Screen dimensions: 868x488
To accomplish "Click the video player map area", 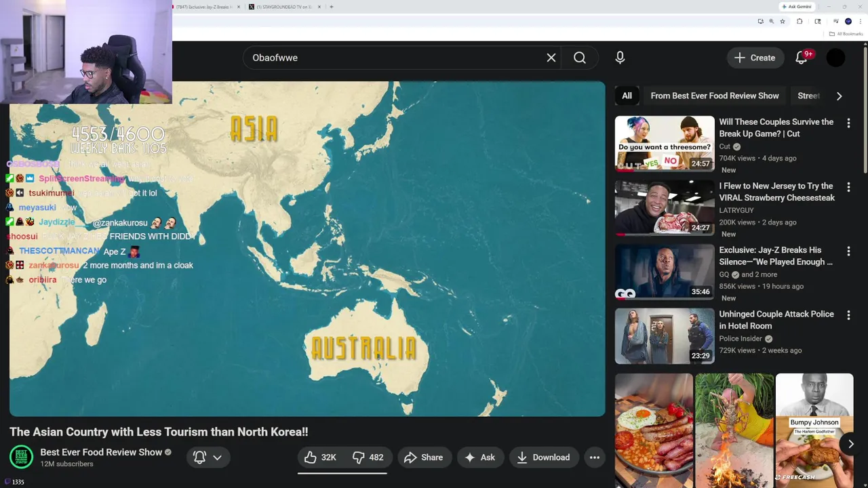I will [x=307, y=249].
